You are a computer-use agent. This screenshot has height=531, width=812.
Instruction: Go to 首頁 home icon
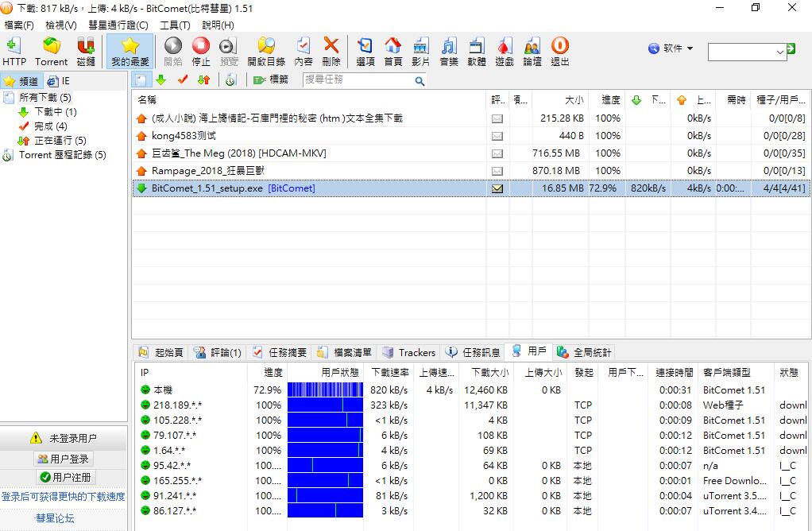coord(393,52)
